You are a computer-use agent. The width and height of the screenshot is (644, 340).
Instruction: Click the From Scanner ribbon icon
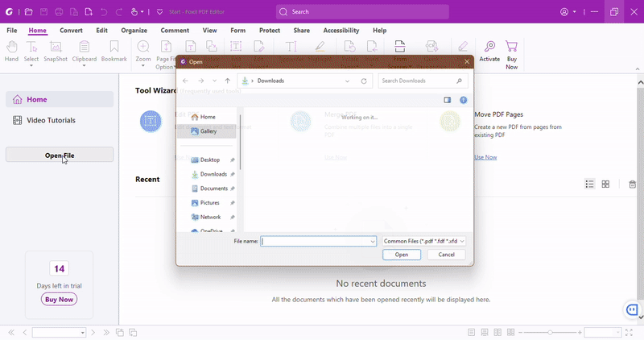click(399, 47)
